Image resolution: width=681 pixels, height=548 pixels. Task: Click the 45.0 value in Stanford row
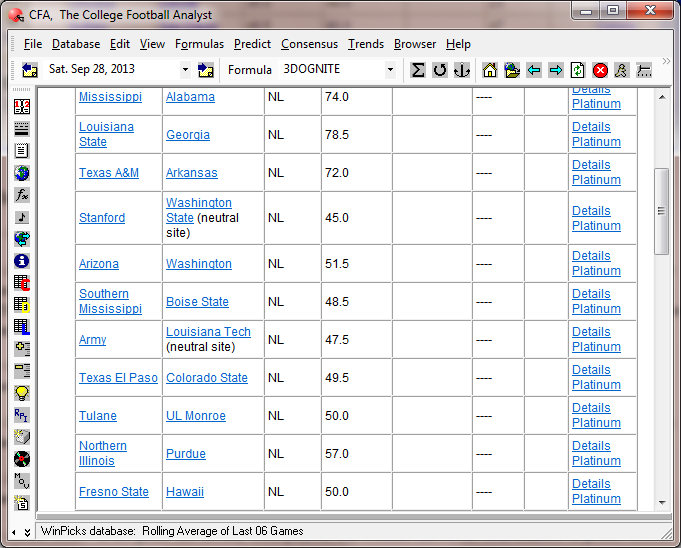coord(337,218)
